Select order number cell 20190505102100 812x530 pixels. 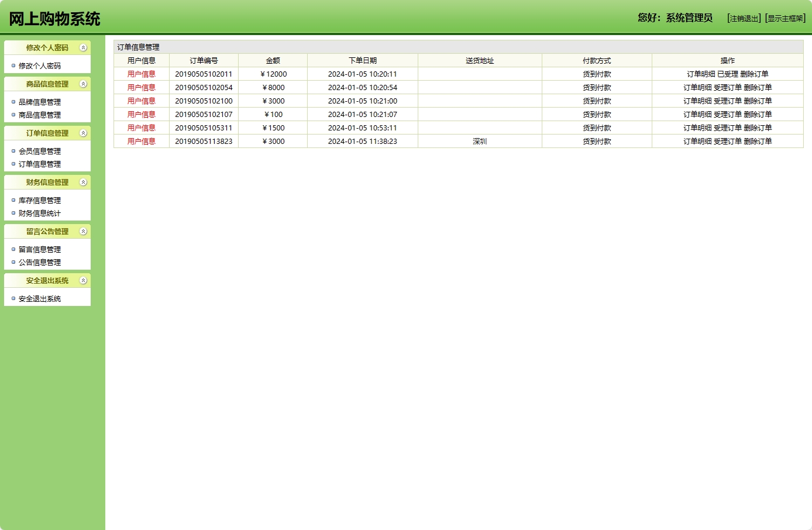pyautogui.click(x=204, y=101)
